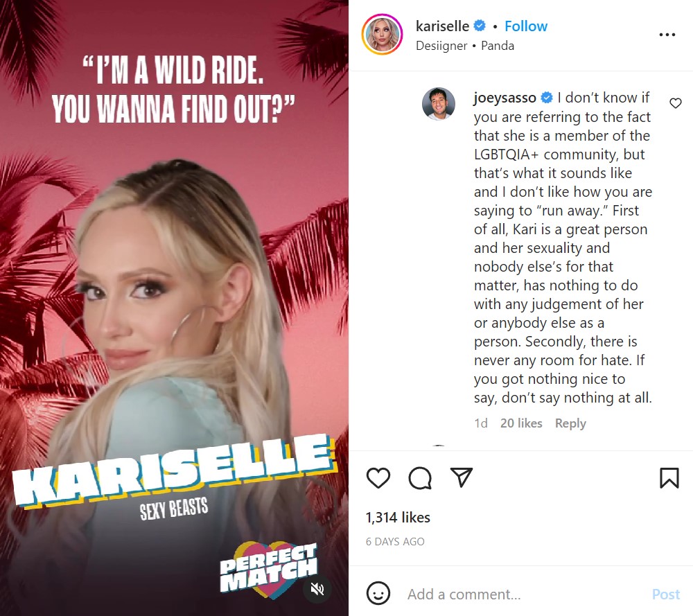Save the post with the bookmark icon

tap(669, 478)
